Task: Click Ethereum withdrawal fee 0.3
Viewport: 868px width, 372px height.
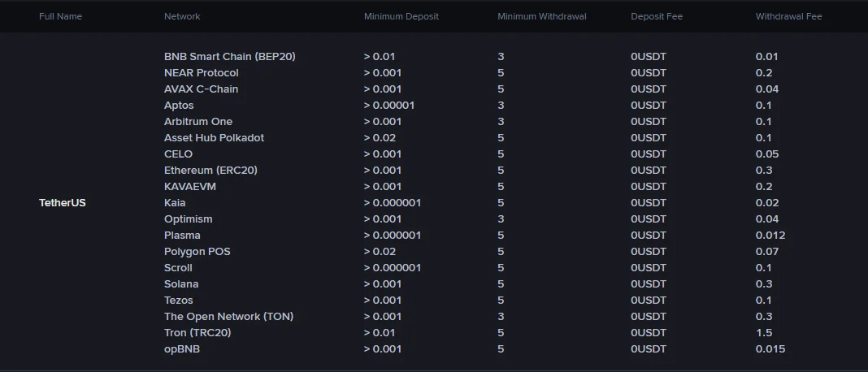Action: tap(764, 170)
